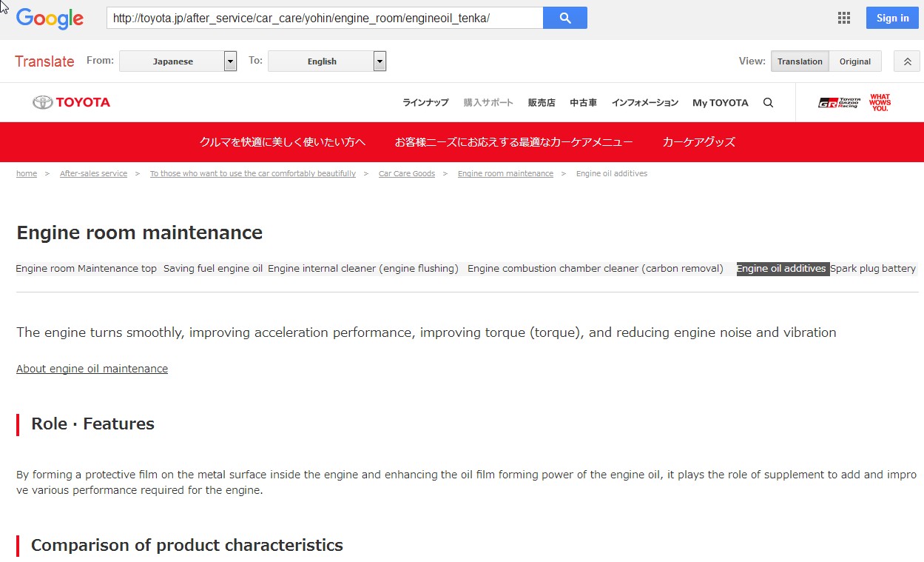Click the GR Toyota Gazoo Racing logo
Viewport: 924px width, 562px height.
pyautogui.click(x=840, y=103)
